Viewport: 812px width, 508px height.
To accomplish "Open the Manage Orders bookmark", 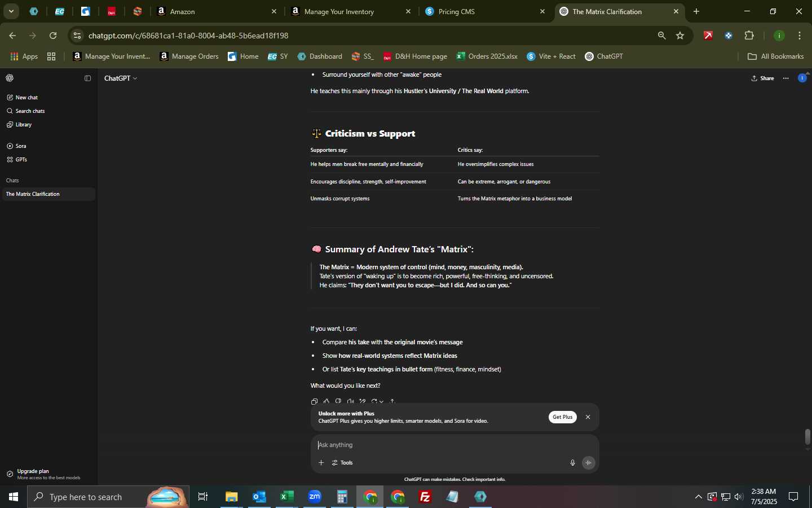I will [x=189, y=56].
